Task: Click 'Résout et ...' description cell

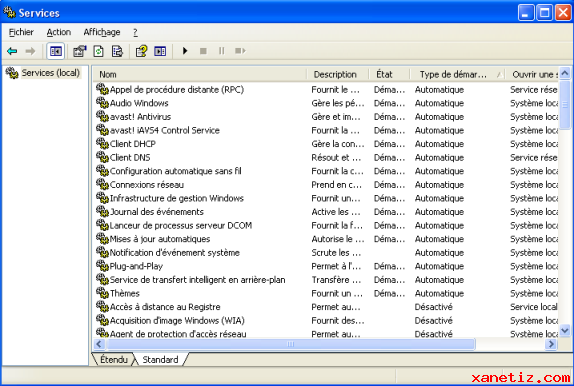Action: [336, 157]
